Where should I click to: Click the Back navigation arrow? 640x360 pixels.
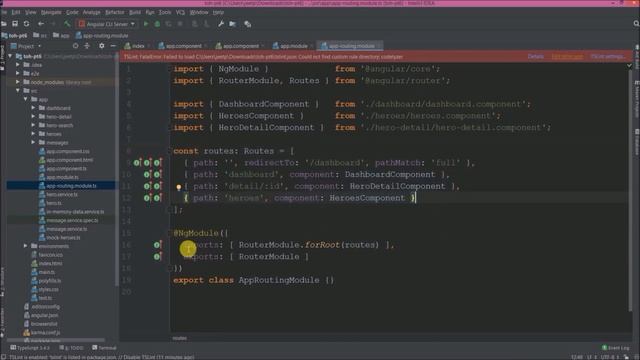41,24
